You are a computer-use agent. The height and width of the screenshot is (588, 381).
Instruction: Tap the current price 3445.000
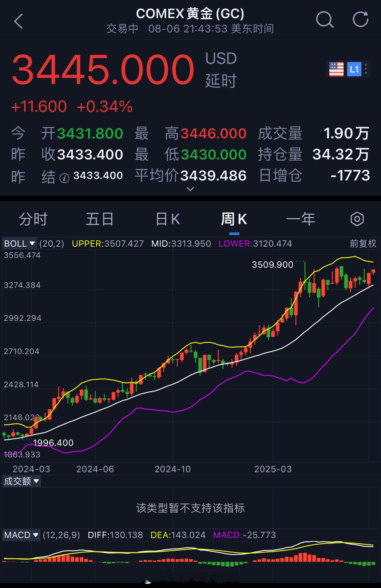(103, 69)
